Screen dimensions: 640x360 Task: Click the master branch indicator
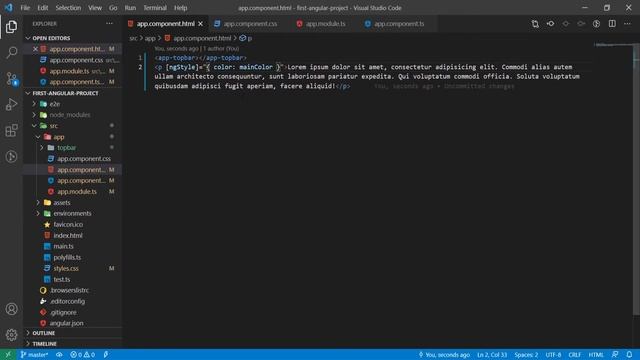pyautogui.click(x=34, y=355)
